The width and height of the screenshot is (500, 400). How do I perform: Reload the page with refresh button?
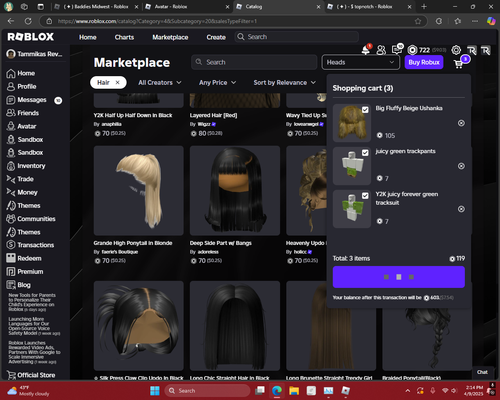[28, 21]
